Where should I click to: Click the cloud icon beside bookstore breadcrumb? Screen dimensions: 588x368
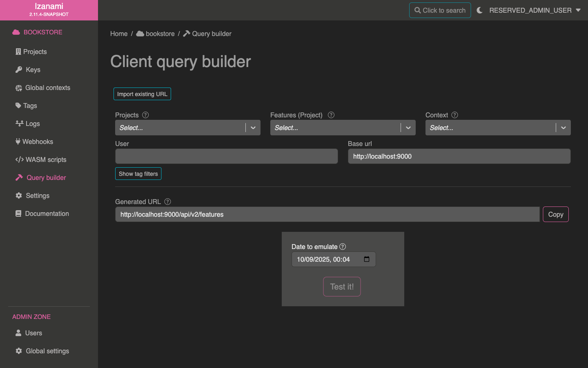click(x=140, y=34)
